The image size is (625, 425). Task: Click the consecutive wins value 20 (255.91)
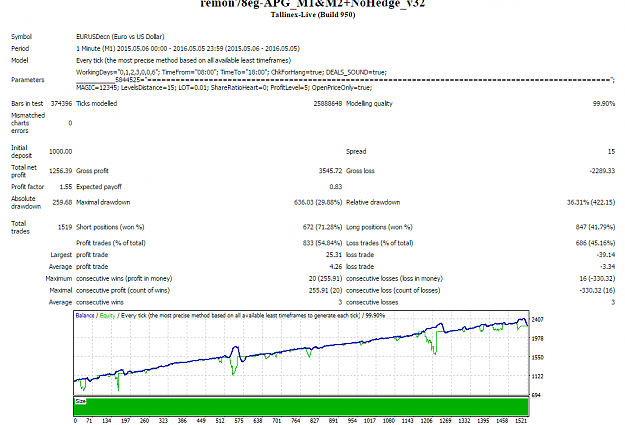(x=325, y=279)
